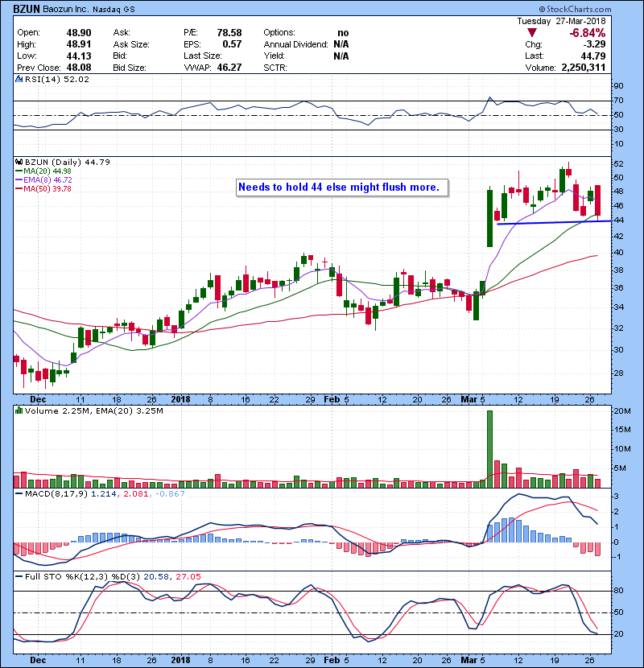Click the tallest green volume bar in March
The image size is (644, 668).
pyautogui.click(x=489, y=449)
